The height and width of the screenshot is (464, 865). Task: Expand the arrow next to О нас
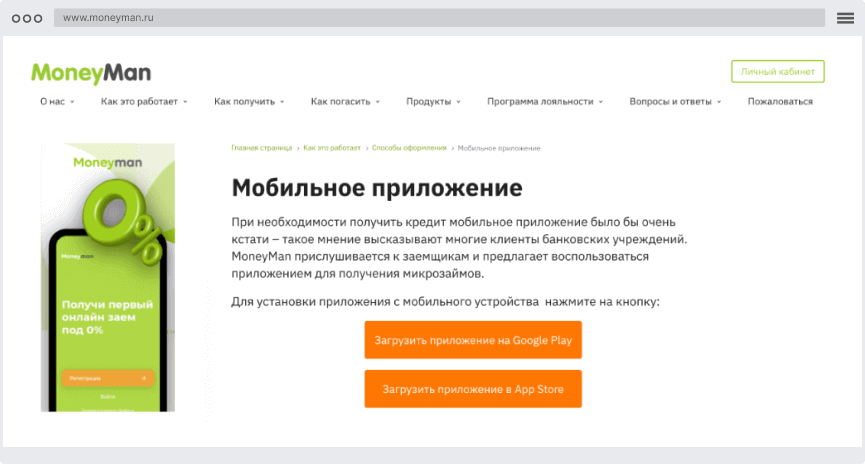[x=72, y=102]
